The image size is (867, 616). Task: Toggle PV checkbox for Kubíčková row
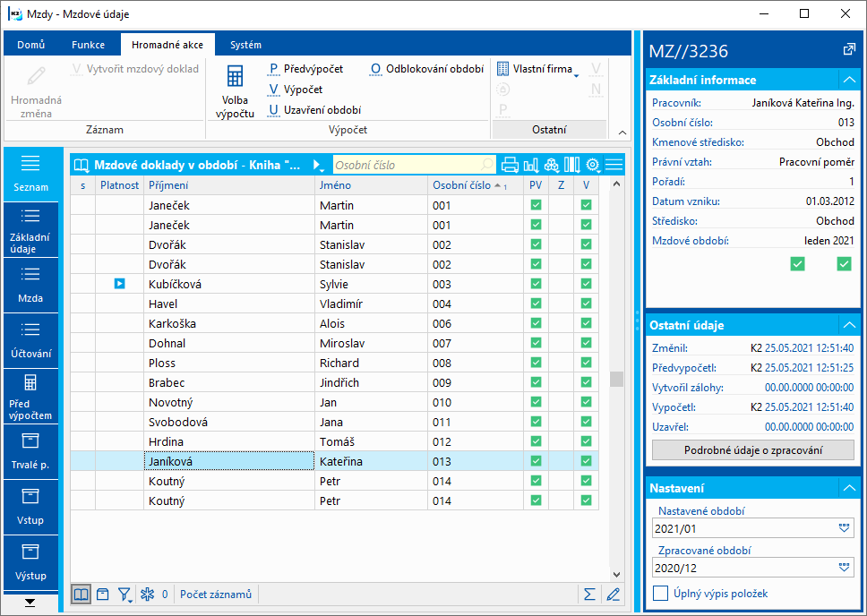[536, 284]
